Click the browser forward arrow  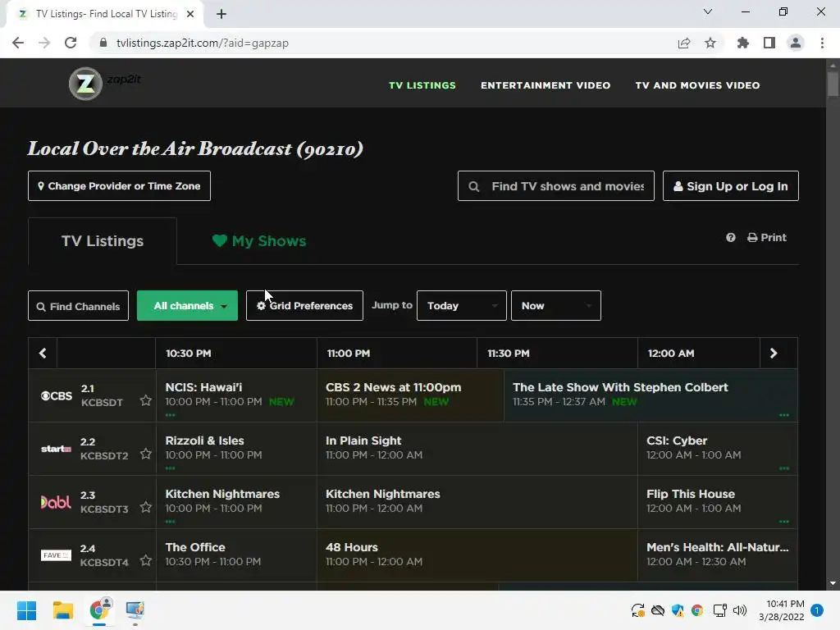[x=44, y=43]
